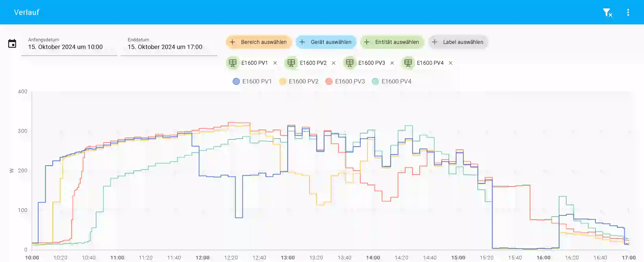The width and height of the screenshot is (644, 262).
Task: Click the 100 y-axis value label
Action: pyautogui.click(x=22, y=210)
